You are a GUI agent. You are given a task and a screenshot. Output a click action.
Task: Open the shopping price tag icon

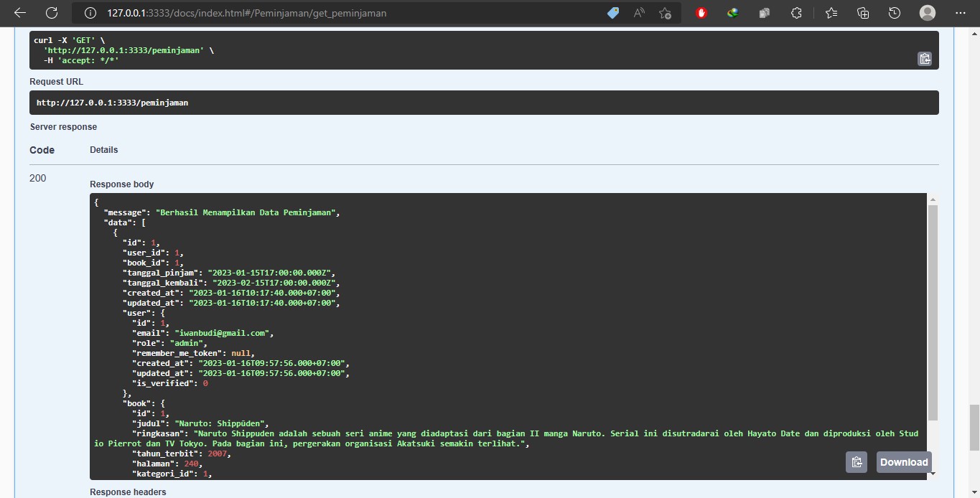tap(612, 13)
